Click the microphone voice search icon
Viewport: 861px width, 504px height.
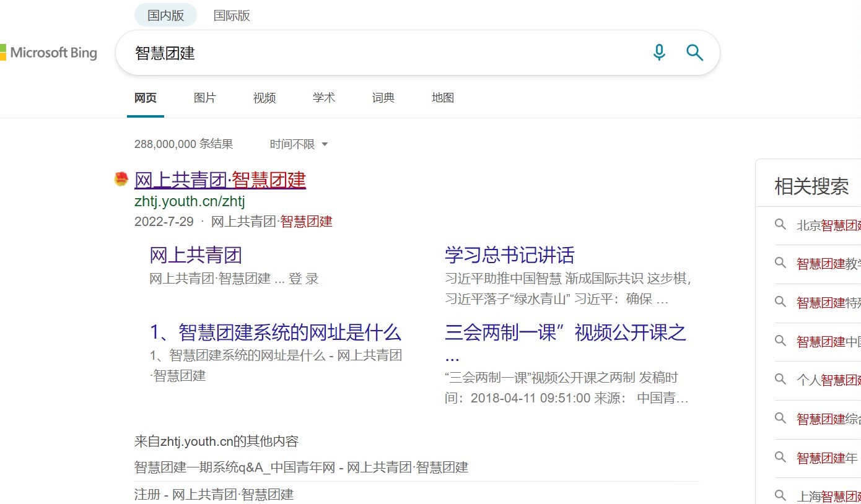coord(659,53)
